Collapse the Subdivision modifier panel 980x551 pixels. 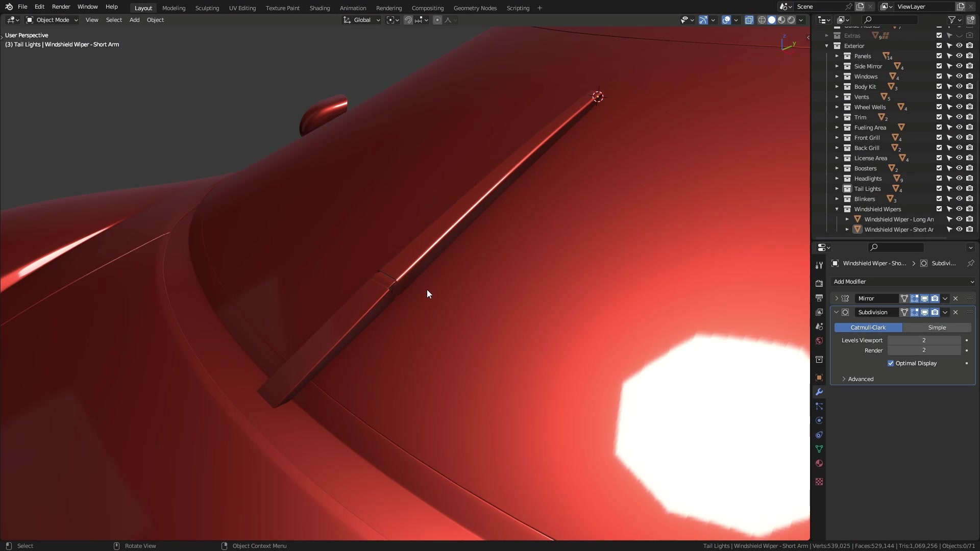tap(837, 312)
